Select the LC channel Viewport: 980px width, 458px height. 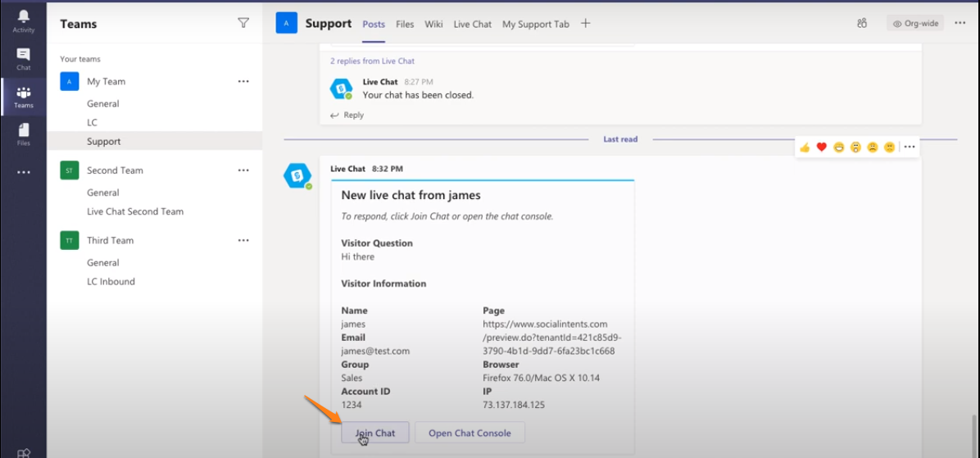(92, 122)
